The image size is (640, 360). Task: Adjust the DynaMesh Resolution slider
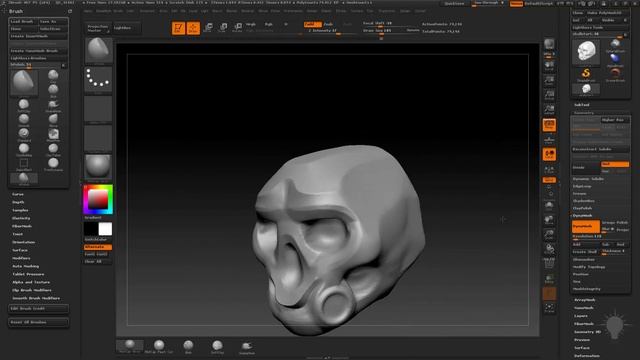click(x=600, y=237)
